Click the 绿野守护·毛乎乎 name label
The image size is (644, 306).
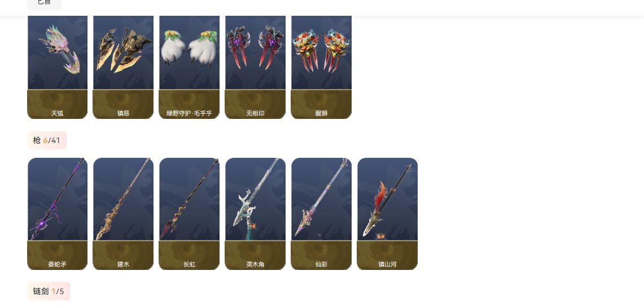click(189, 113)
